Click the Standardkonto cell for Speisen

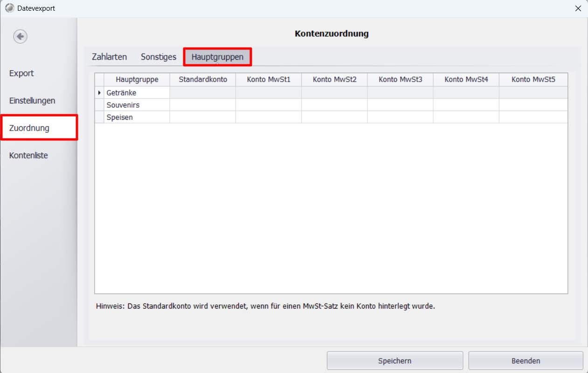click(203, 117)
